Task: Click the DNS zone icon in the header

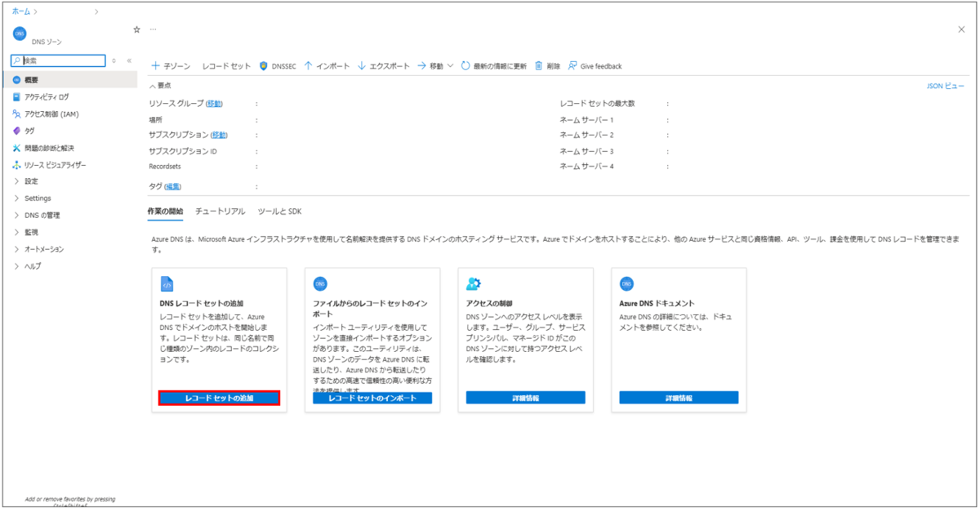Action: pyautogui.click(x=20, y=33)
